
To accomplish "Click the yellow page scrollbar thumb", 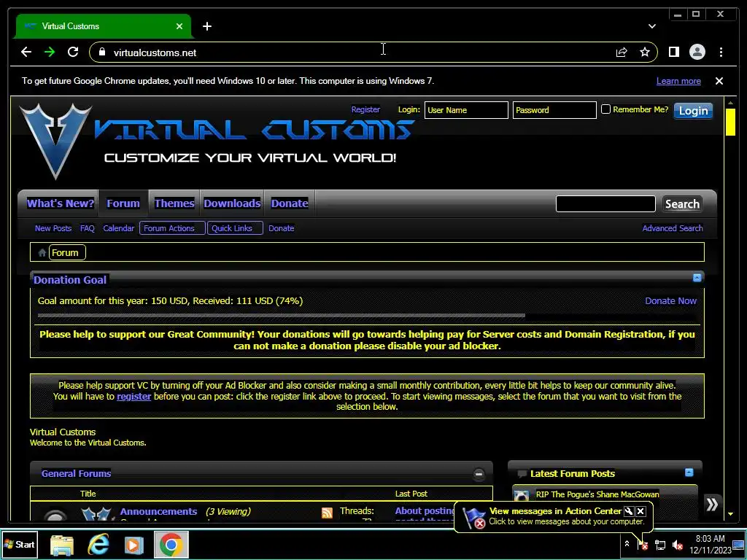I will (730, 122).
